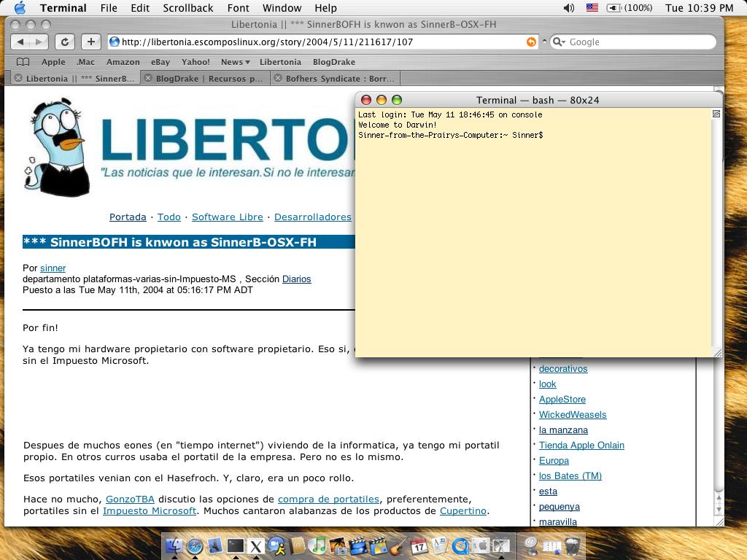The height and width of the screenshot is (560, 747).
Task: Click the Safari address bar
Action: (x=322, y=42)
